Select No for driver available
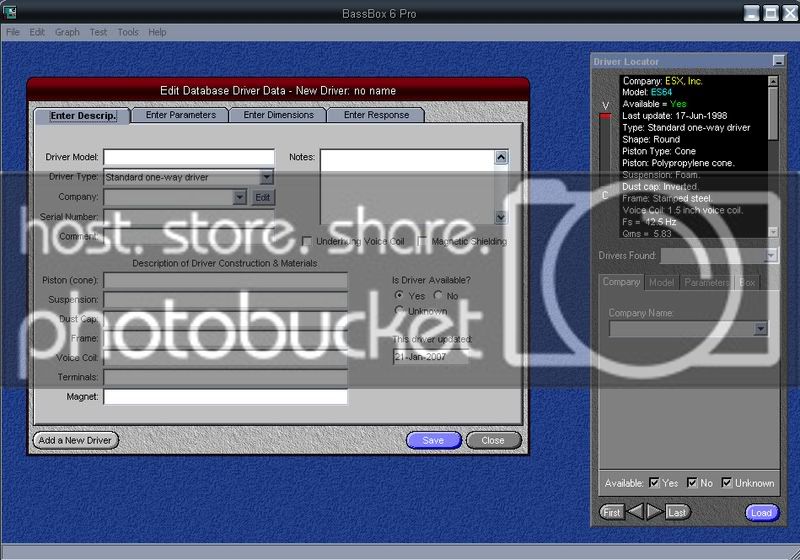800x560 pixels. click(438, 295)
